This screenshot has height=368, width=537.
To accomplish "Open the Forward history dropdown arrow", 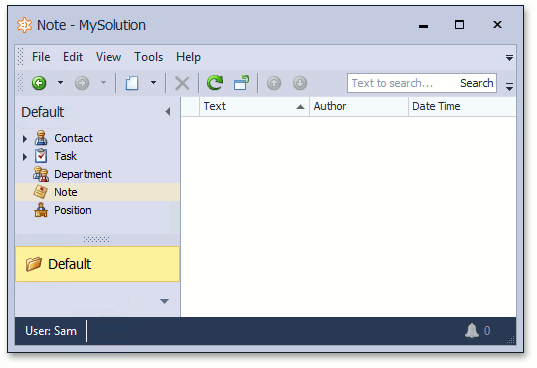I will pyautogui.click(x=103, y=83).
